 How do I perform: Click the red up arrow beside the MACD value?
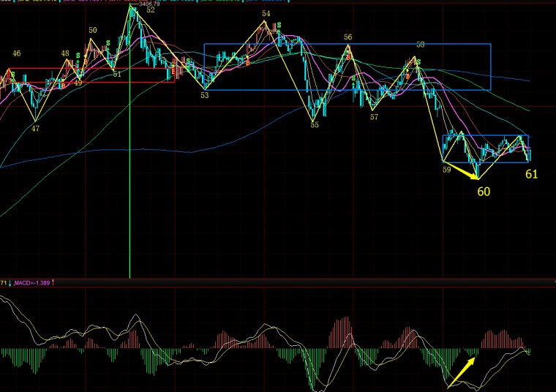point(53,282)
